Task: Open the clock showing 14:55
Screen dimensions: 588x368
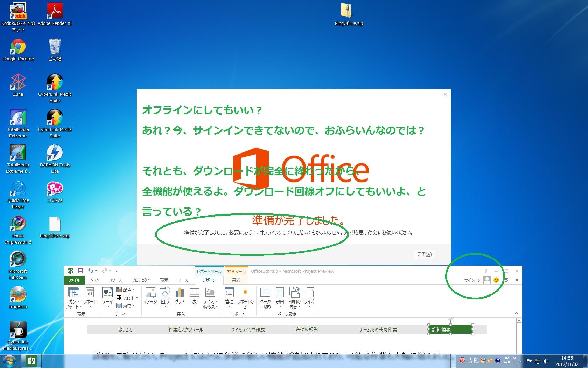Action: click(x=567, y=361)
